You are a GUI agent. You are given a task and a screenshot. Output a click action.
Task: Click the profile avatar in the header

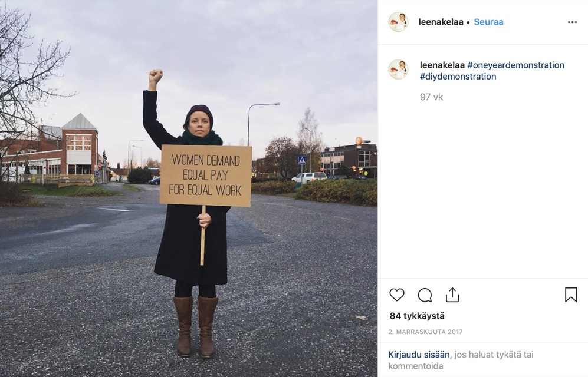(398, 22)
